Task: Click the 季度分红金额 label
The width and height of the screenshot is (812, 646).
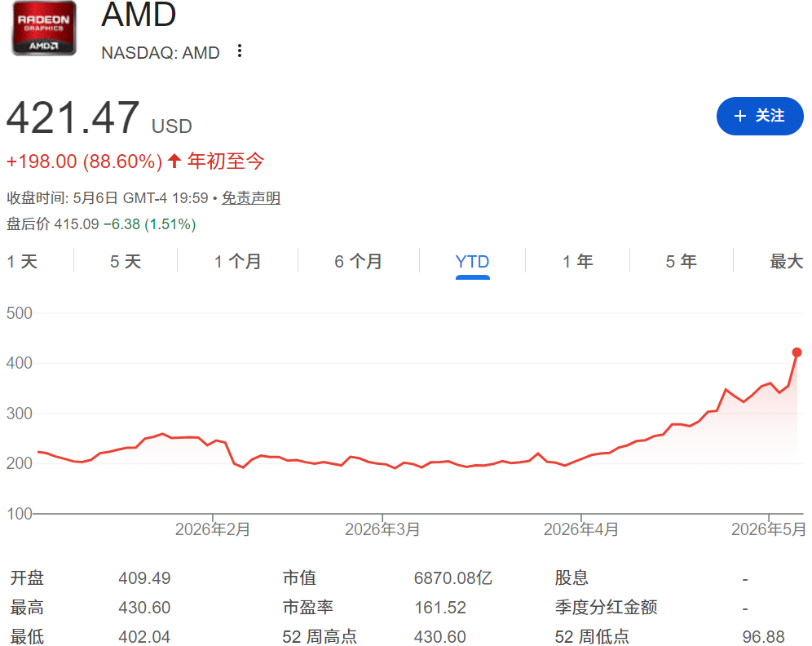Action: (x=607, y=607)
